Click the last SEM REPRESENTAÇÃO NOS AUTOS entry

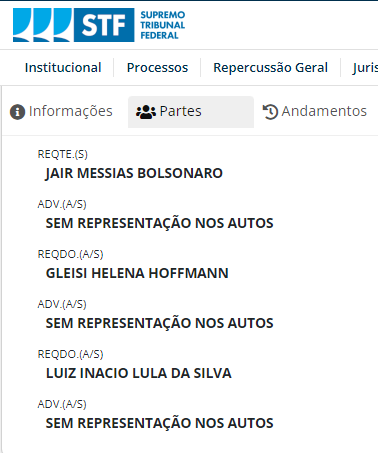(159, 423)
